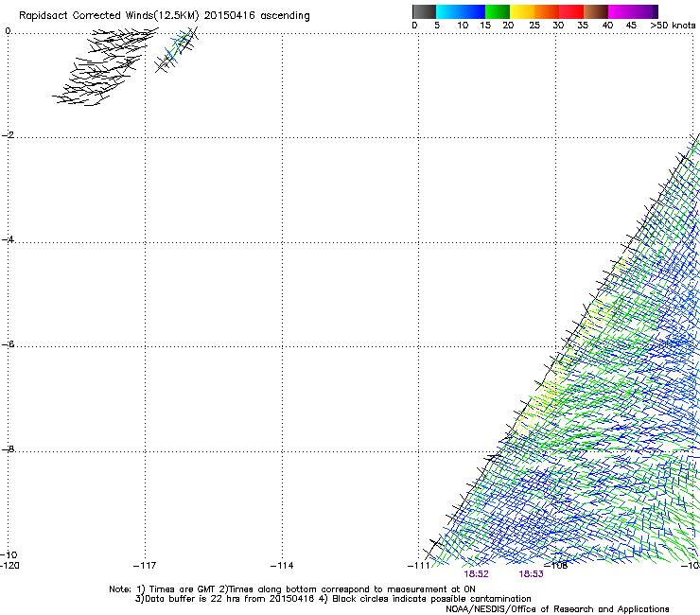The width and height of the screenshot is (700, 615).
Task: Click the legend tick label "45"
Action: pos(631,26)
